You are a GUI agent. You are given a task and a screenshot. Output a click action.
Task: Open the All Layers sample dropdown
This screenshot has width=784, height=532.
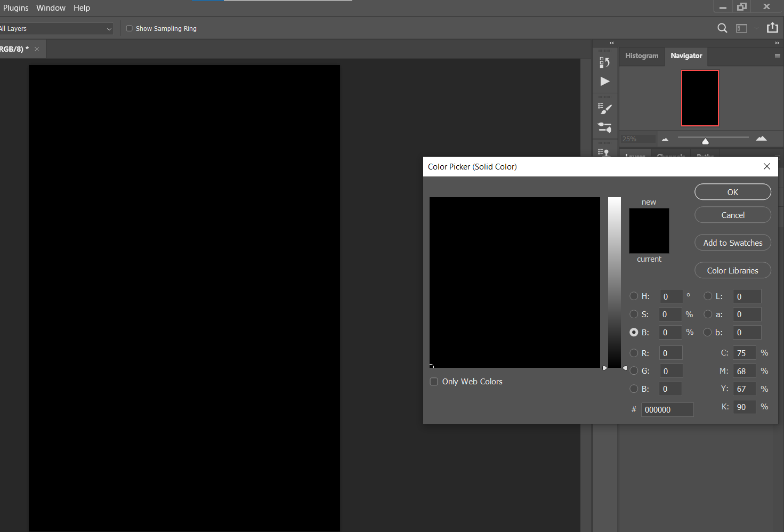coord(56,29)
